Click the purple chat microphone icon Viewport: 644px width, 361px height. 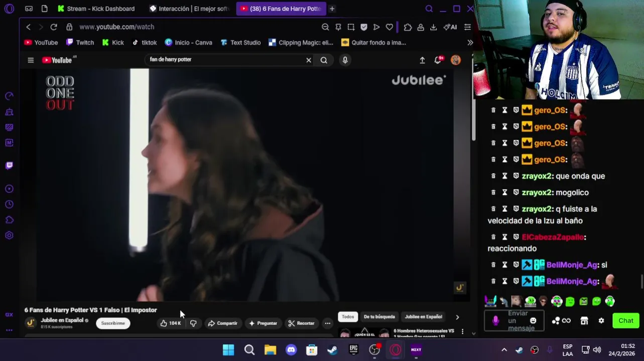495,321
